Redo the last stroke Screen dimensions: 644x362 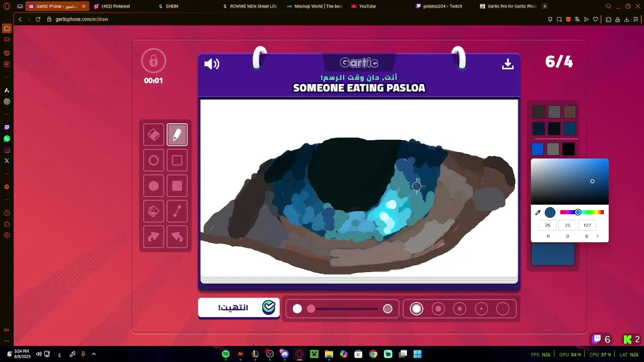click(153, 237)
